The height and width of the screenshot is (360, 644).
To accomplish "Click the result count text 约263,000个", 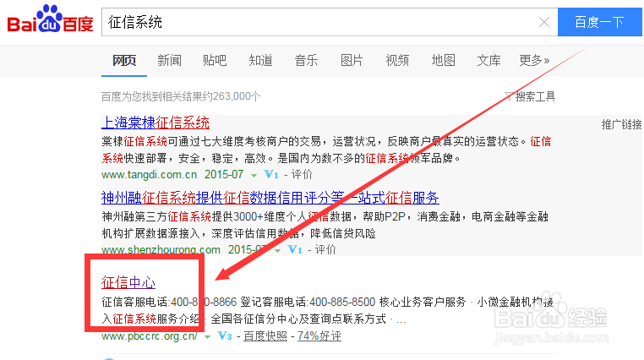I will tap(232, 96).
